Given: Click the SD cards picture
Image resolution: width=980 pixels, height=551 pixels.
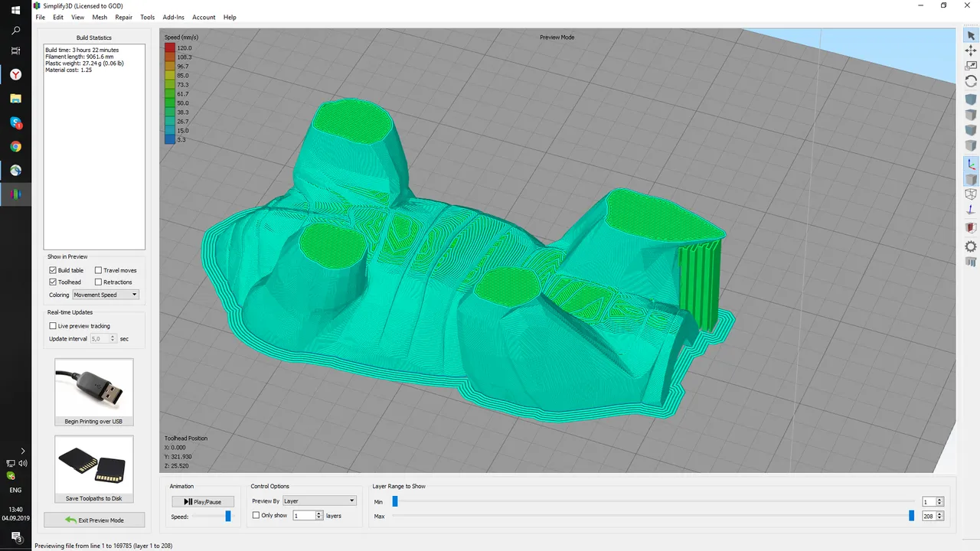Looking at the screenshot, I should (x=94, y=465).
